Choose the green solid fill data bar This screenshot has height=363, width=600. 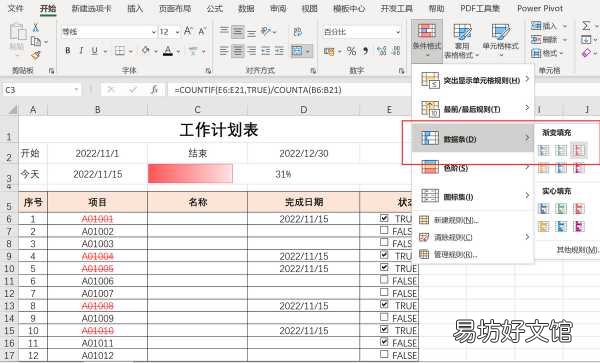[x=561, y=208]
